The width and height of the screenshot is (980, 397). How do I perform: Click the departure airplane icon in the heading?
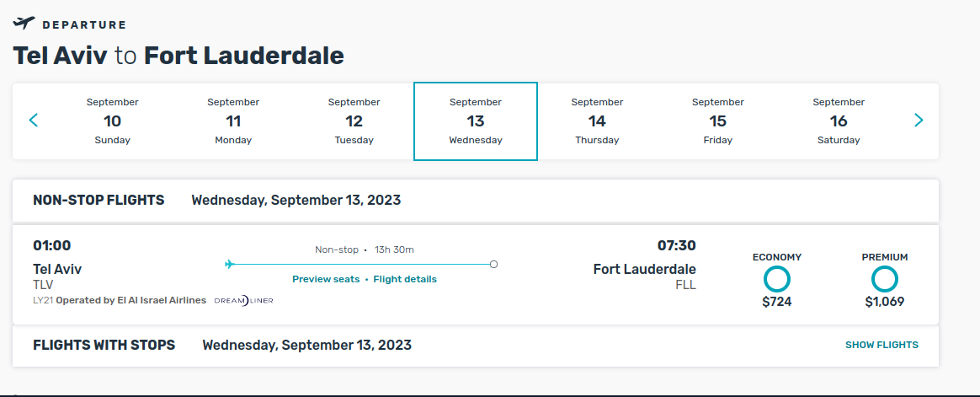(24, 24)
